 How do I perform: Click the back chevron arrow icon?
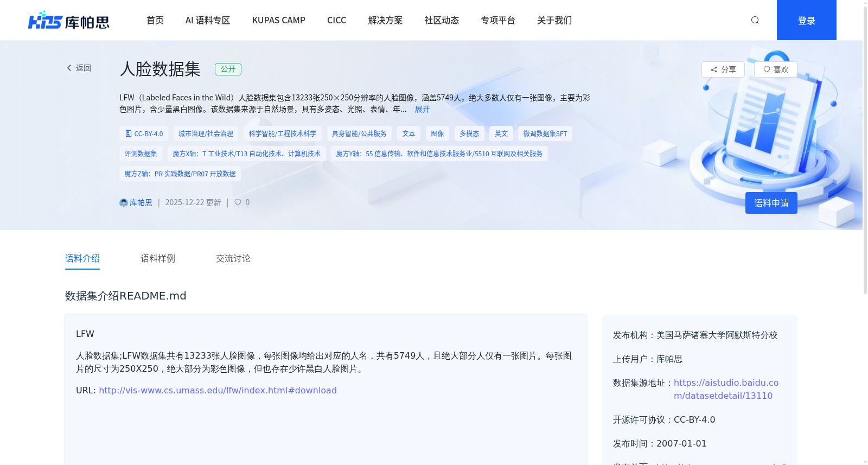(x=69, y=68)
